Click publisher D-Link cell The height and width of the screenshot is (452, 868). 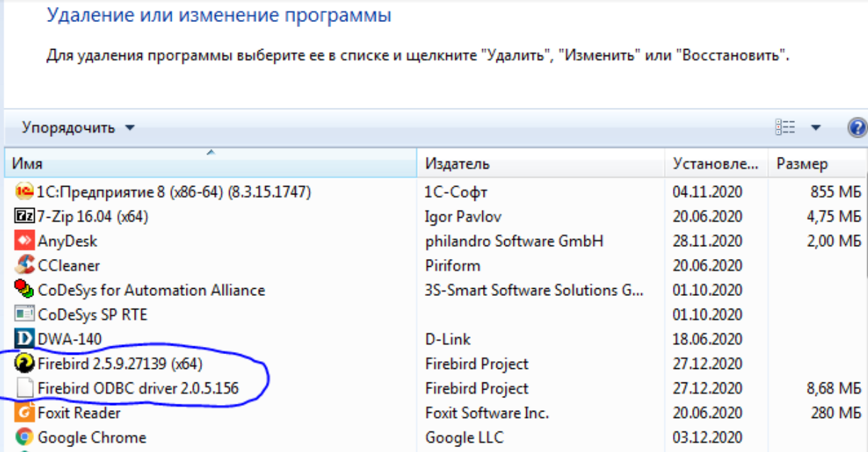click(x=447, y=339)
